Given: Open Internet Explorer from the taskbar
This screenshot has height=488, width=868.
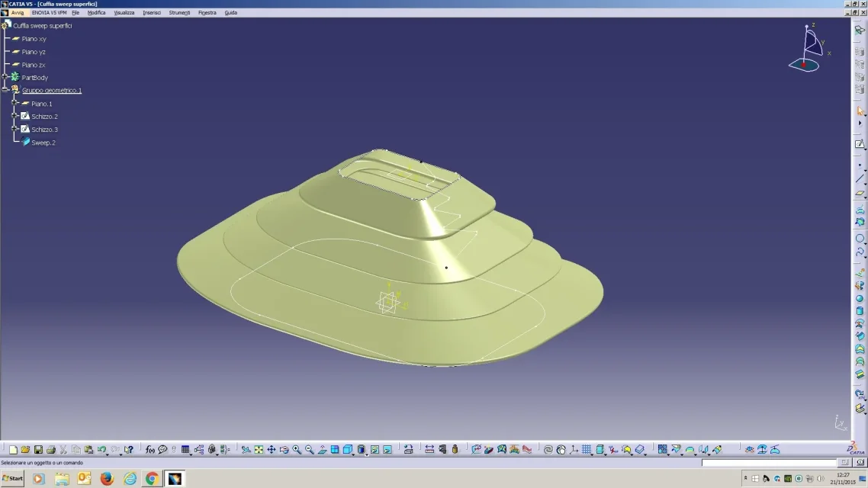Looking at the screenshot, I should [x=130, y=479].
